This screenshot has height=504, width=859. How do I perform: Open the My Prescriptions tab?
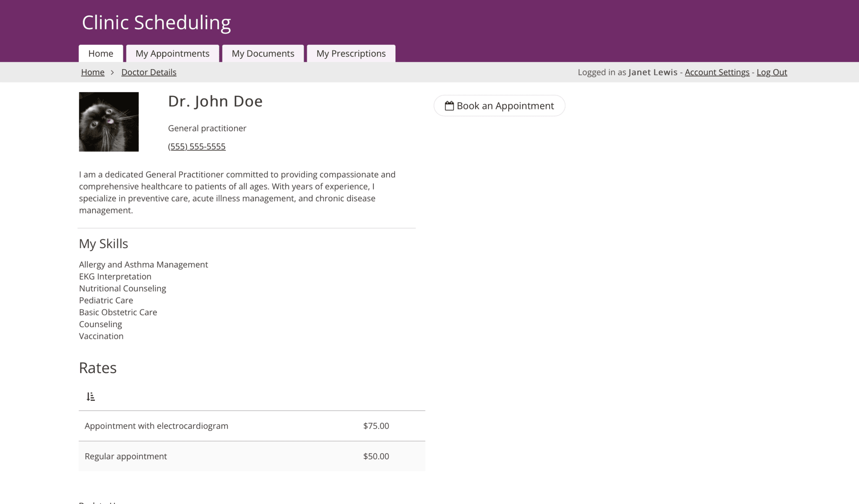[351, 53]
